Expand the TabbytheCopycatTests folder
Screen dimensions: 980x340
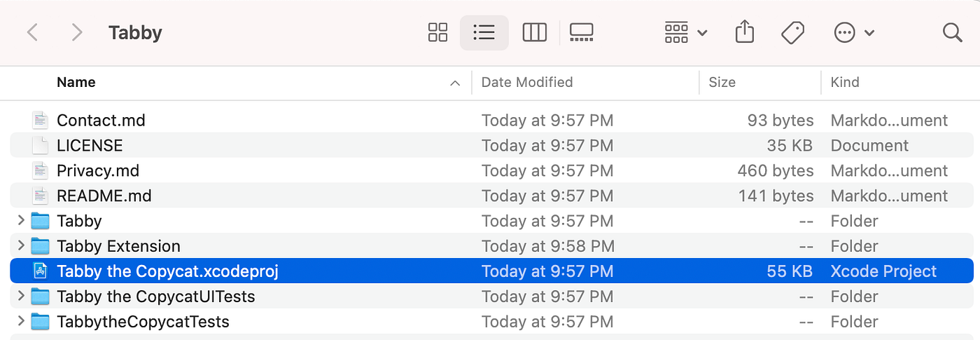click(20, 322)
